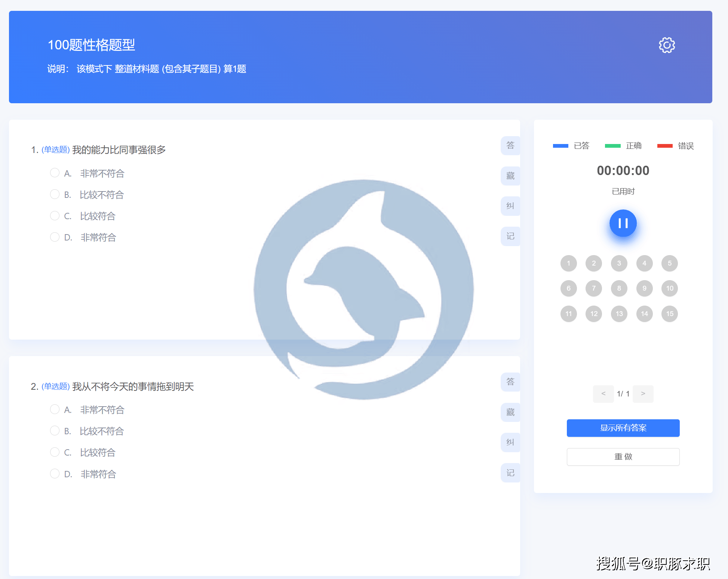Click 显示所有答案 button
Screen dimensions: 728x579
[x=623, y=428]
